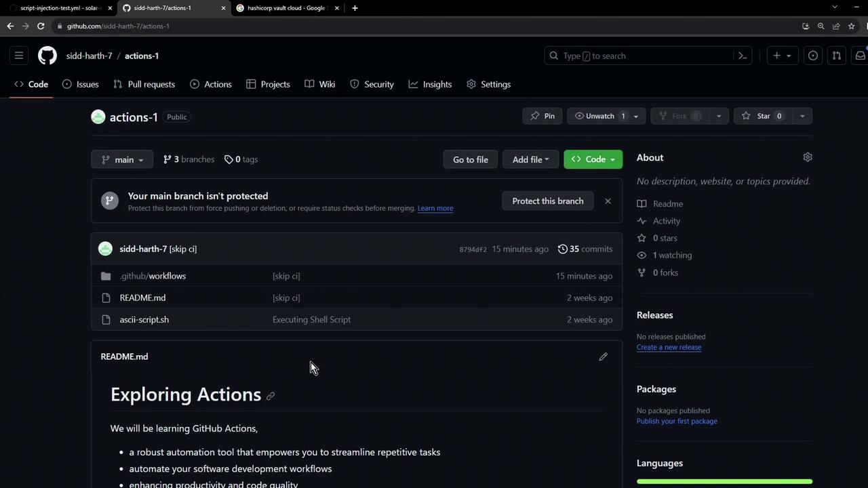Click the GitHub Octocat logo

pos(47,56)
